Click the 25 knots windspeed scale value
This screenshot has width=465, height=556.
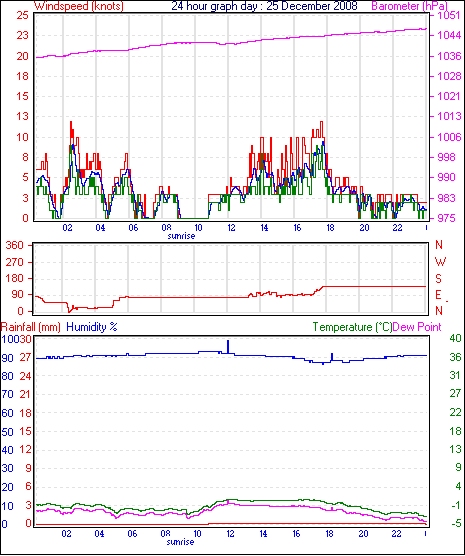[22, 16]
